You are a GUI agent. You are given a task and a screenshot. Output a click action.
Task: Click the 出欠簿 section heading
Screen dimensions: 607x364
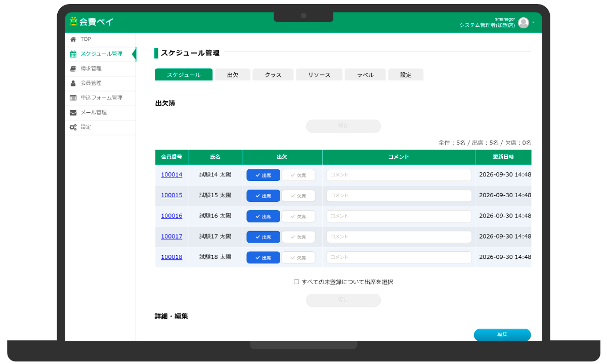pos(165,104)
